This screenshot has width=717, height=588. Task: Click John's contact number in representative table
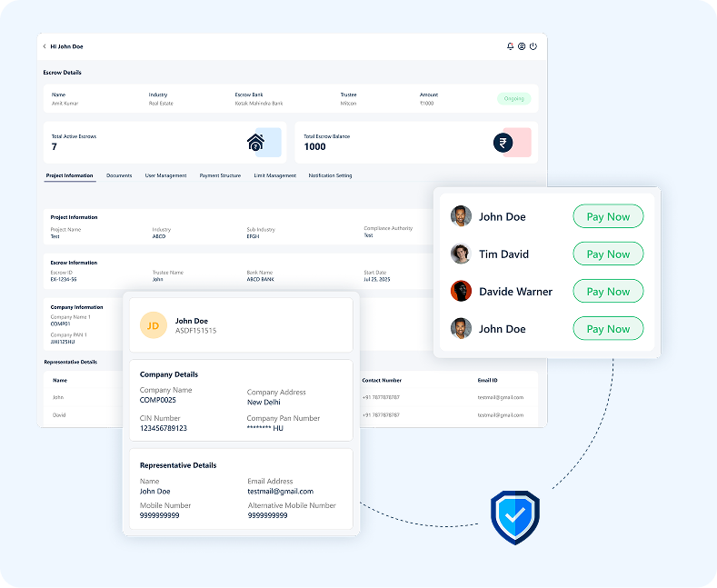click(x=381, y=397)
